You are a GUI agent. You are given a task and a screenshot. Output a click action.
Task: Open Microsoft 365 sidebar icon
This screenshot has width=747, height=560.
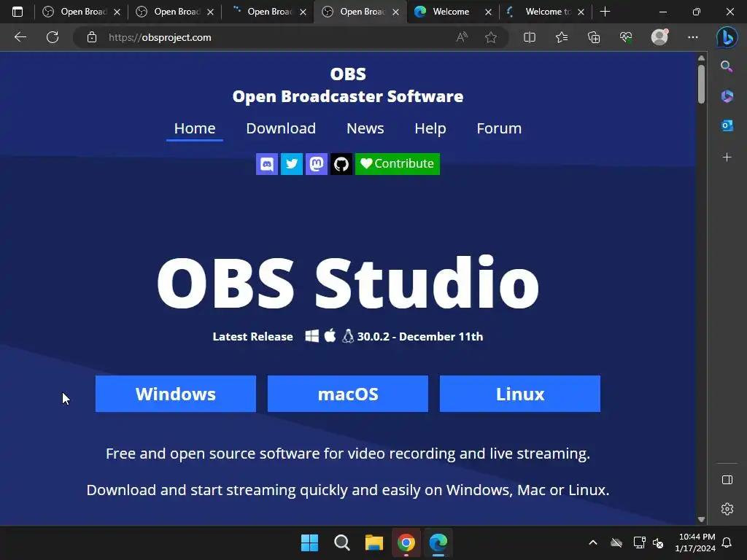727,96
